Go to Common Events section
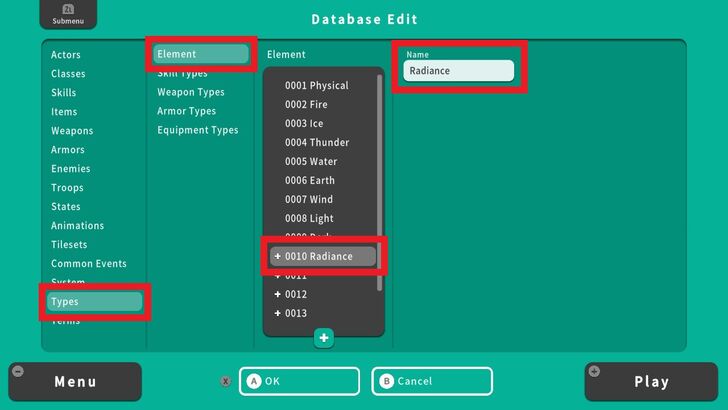 89,264
